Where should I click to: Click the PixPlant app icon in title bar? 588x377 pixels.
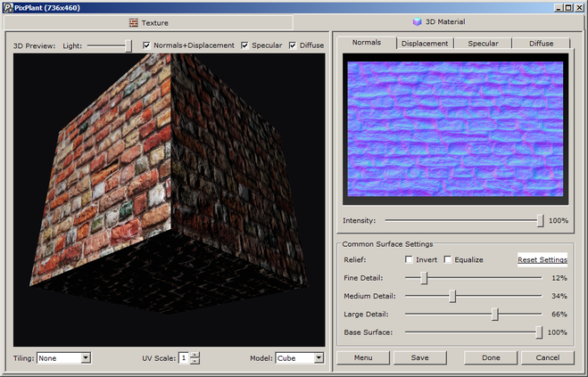point(8,7)
